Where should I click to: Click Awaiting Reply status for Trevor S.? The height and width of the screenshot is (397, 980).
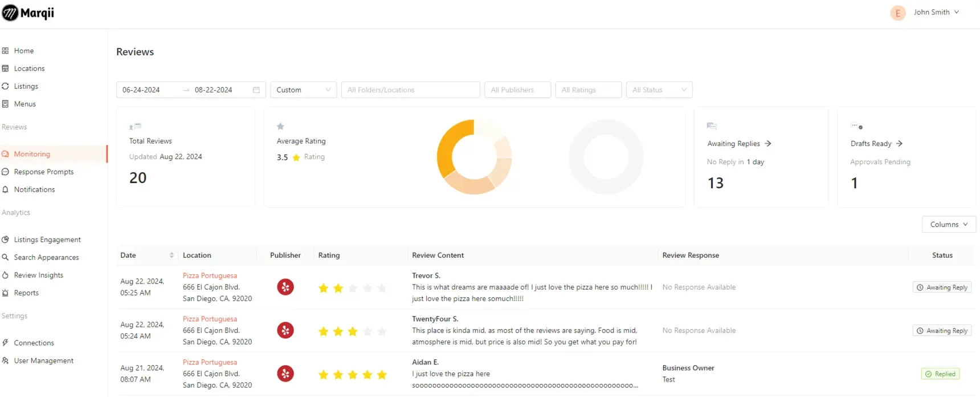942,287
